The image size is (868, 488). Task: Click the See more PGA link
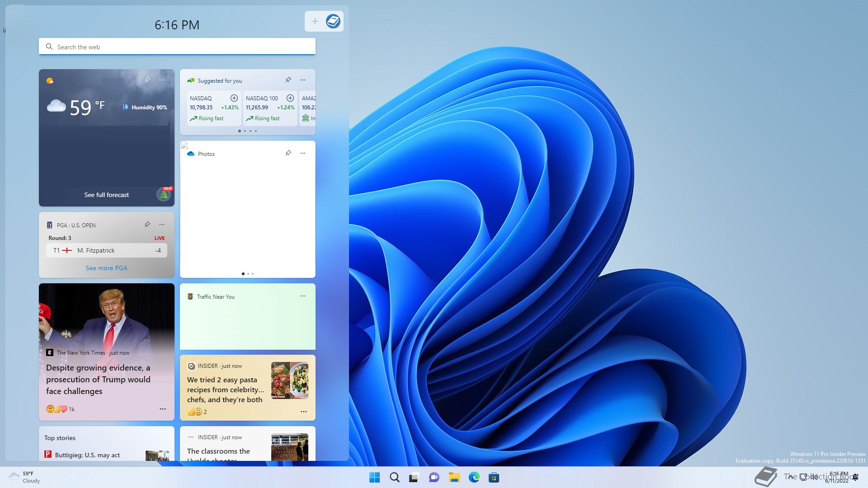pyautogui.click(x=106, y=268)
